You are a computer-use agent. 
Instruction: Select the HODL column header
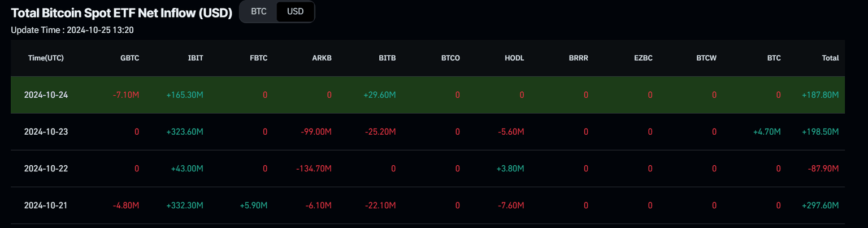click(x=514, y=58)
